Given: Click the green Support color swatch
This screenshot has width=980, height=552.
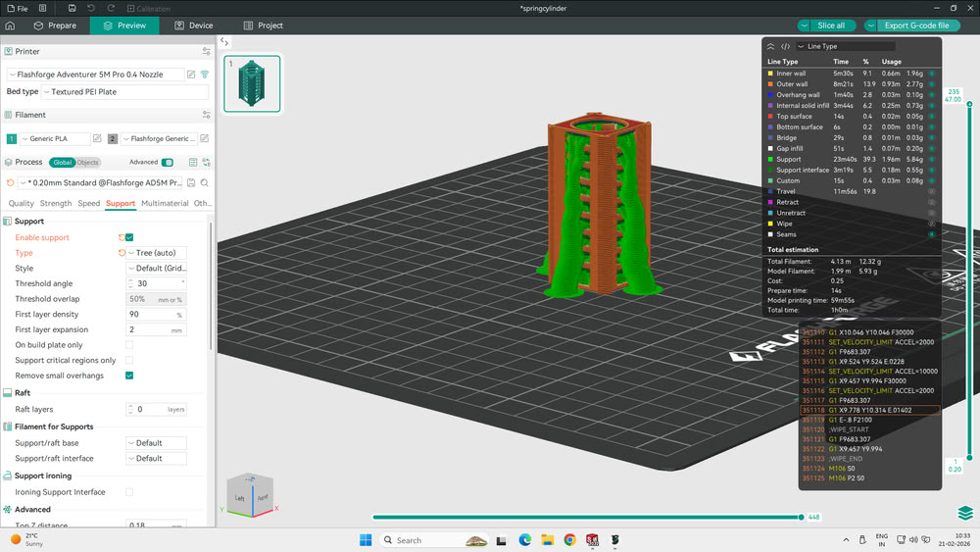Looking at the screenshot, I should pyautogui.click(x=770, y=160).
